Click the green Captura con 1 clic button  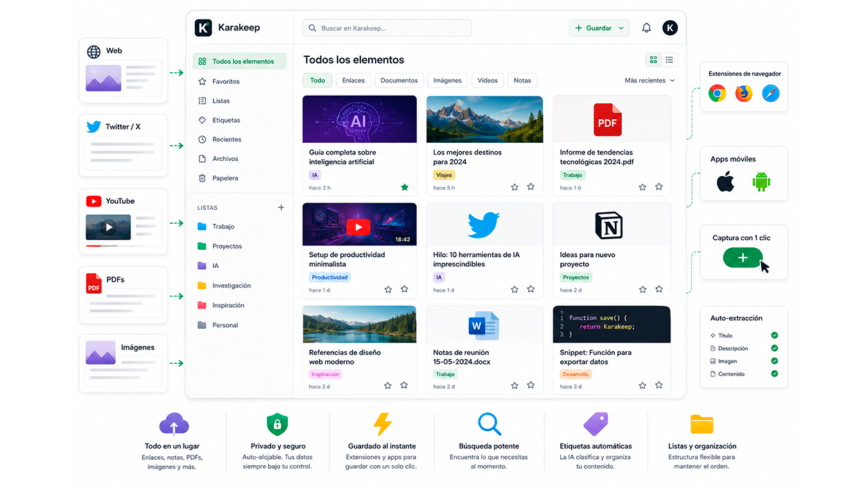click(x=743, y=258)
